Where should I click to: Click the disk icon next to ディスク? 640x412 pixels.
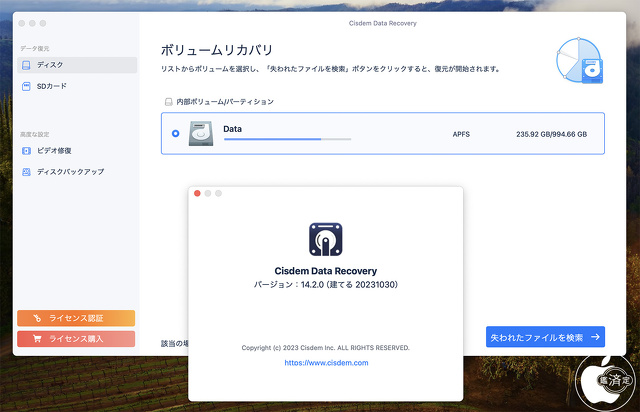tap(26, 65)
